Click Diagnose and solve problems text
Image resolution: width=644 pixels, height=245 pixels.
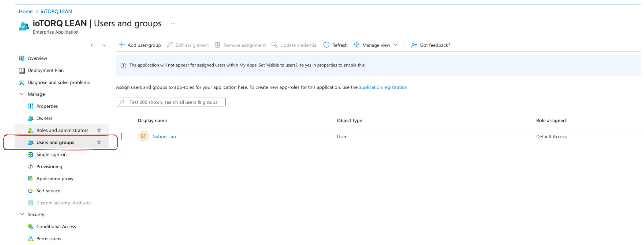coord(58,82)
